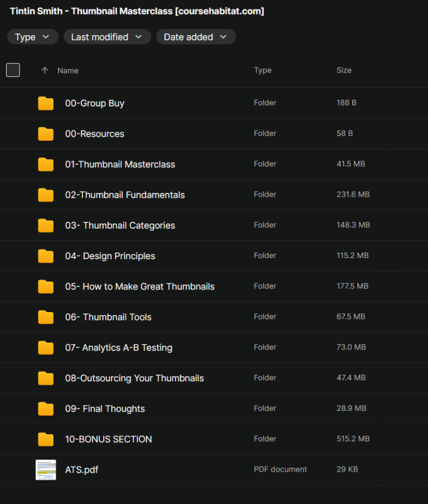
Task: Select name 06- Thumbnail Tools
Action: pyautogui.click(x=108, y=317)
